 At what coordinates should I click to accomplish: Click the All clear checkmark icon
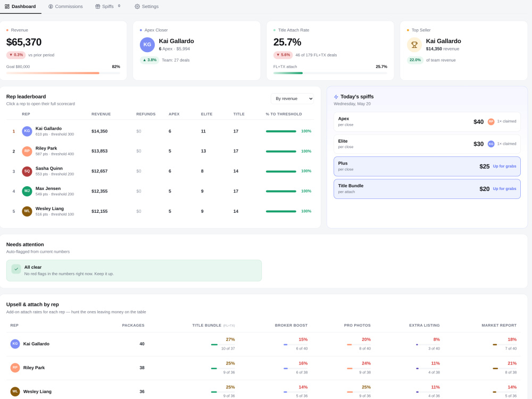(x=16, y=269)
